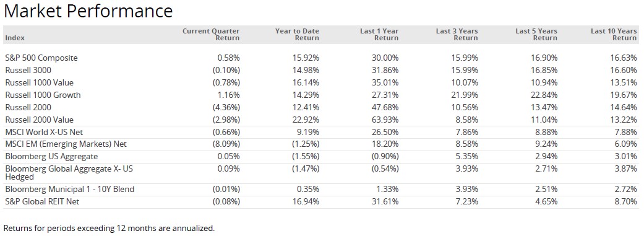Select the Last 1 Year Return header

[379, 35]
